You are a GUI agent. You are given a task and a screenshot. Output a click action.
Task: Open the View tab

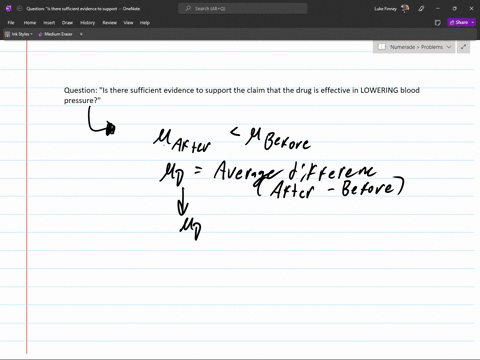point(128,23)
